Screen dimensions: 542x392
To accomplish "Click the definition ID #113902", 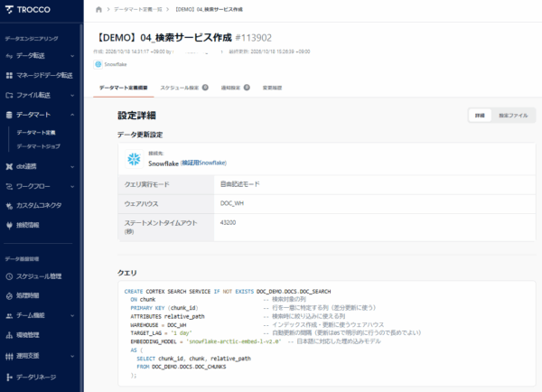I will 253,38.
